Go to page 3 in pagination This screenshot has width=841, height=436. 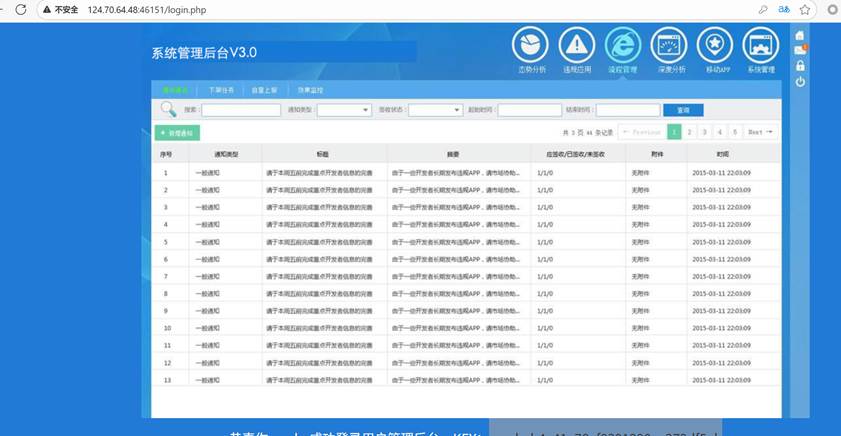pos(705,132)
